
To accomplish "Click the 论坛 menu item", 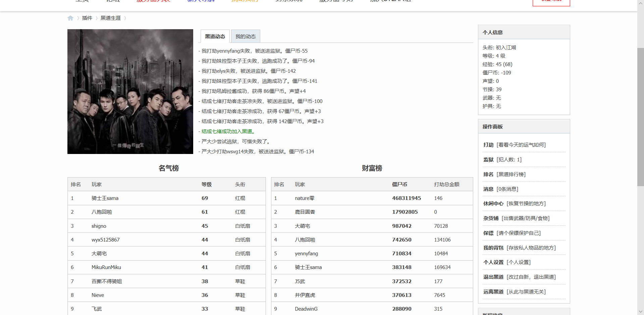I will click(113, 1).
